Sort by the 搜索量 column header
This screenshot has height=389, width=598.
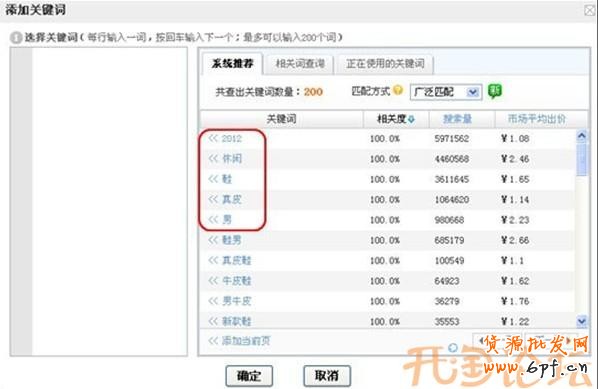coord(457,119)
